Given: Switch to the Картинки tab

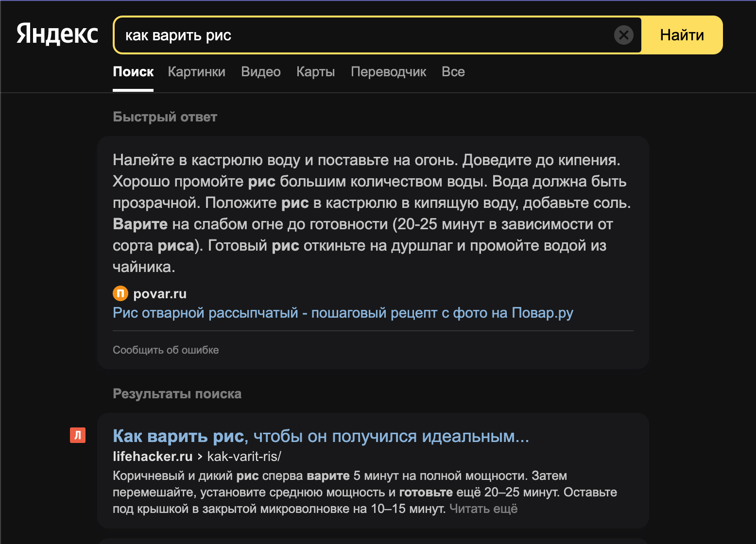Looking at the screenshot, I should [x=196, y=72].
